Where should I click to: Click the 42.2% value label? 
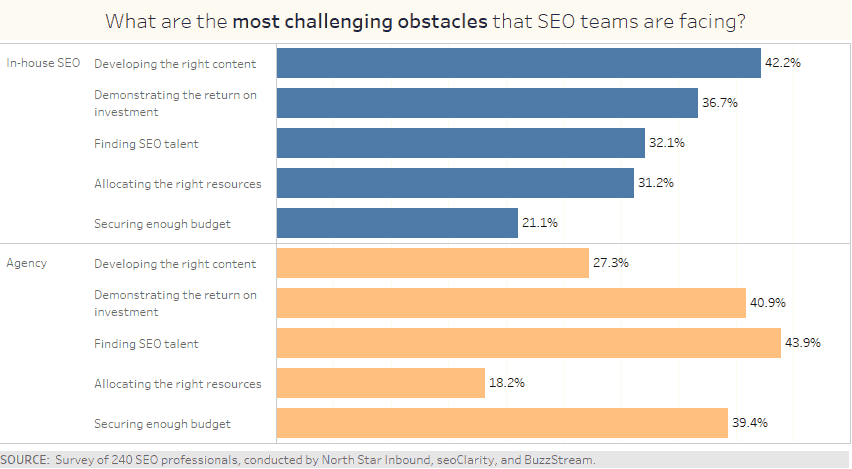pos(783,62)
